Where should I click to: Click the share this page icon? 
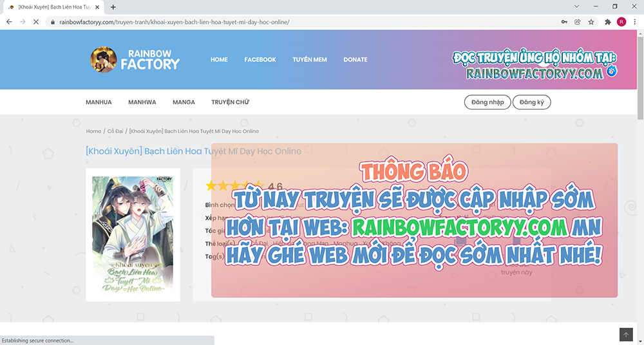[578, 22]
